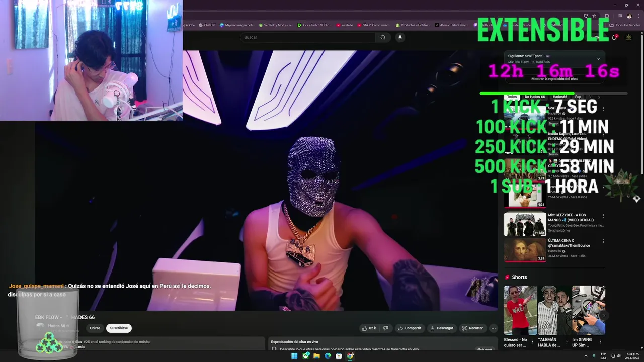Open the Ver Rick y Morty bookmark
Image resolution: width=644 pixels, height=362 pixels.
click(x=276, y=25)
